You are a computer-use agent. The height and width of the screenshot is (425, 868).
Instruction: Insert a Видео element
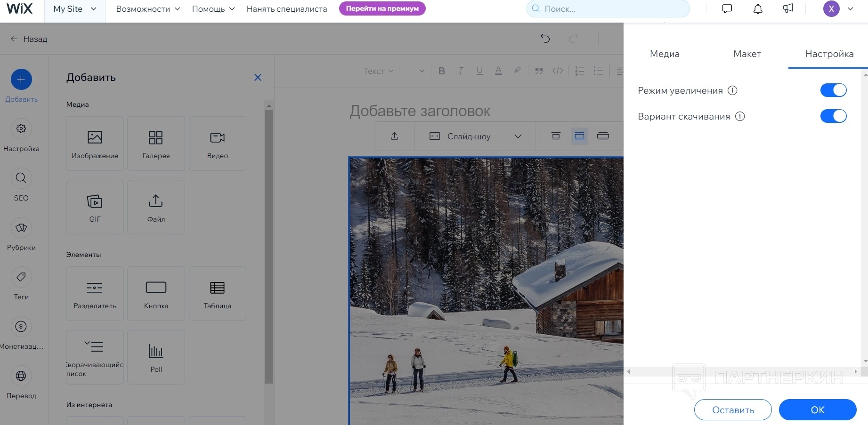pyautogui.click(x=217, y=144)
